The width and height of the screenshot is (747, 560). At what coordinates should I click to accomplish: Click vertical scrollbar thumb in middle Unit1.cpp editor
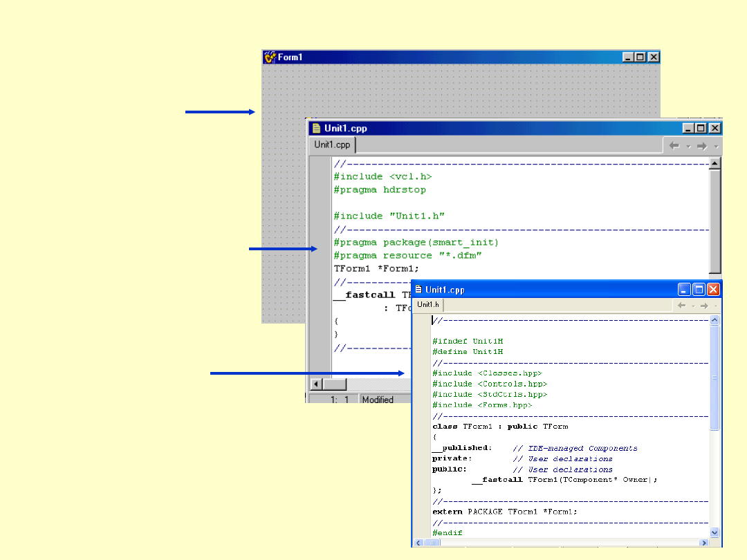(714, 221)
